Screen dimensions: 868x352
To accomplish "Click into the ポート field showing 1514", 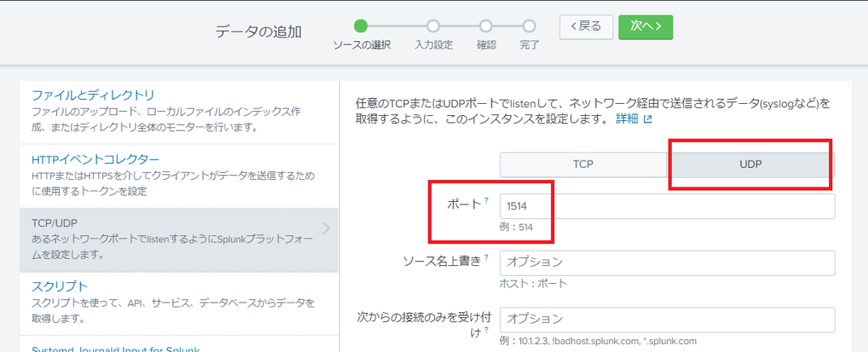I will 667,207.
